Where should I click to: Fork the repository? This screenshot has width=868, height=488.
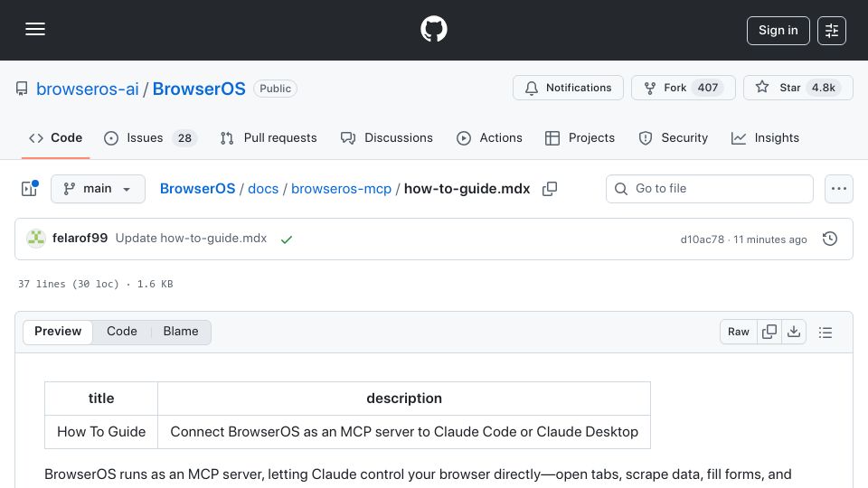[684, 88]
